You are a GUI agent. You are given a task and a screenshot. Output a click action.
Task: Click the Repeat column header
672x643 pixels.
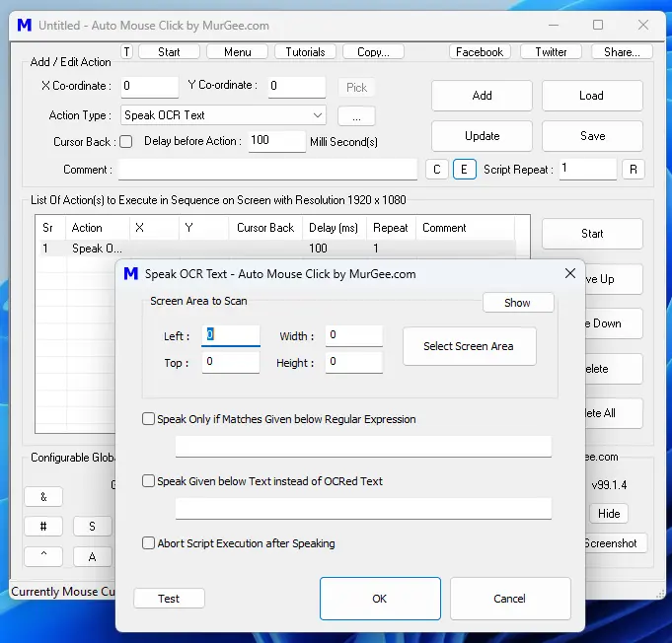pyautogui.click(x=391, y=228)
